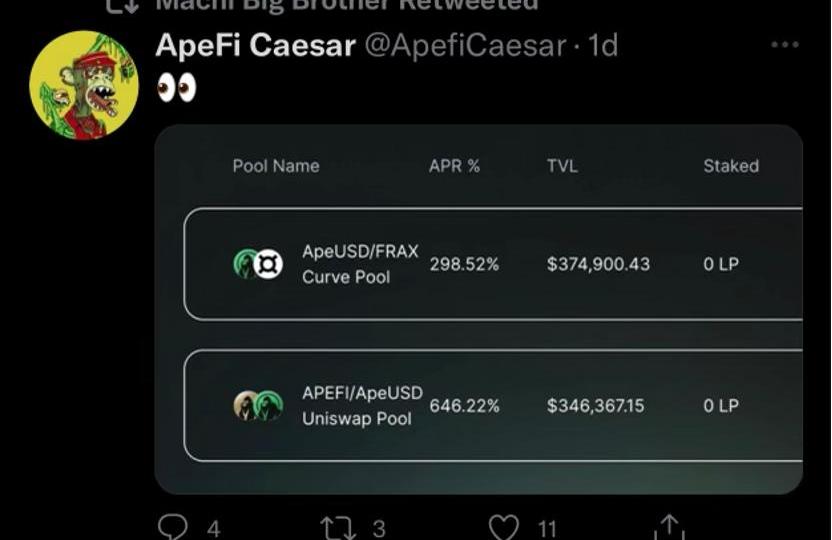The image size is (832, 540).
Task: Click the Pool Name column header
Action: [276, 166]
